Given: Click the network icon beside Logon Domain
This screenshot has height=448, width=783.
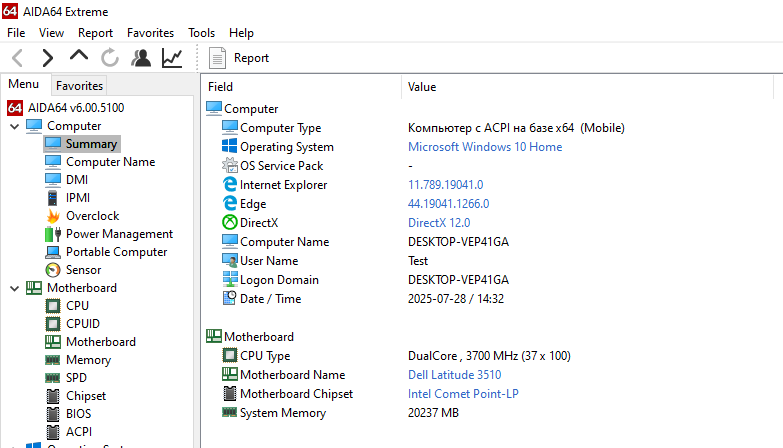Looking at the screenshot, I should (229, 279).
